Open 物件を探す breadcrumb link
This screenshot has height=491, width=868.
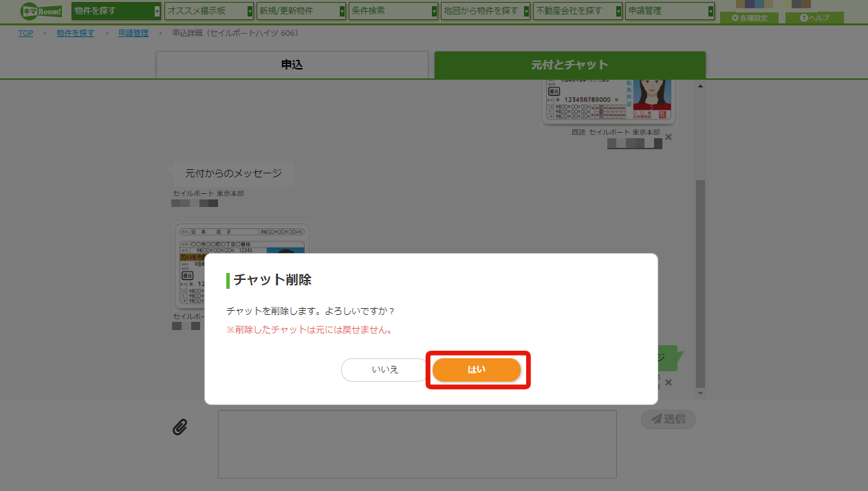76,33
